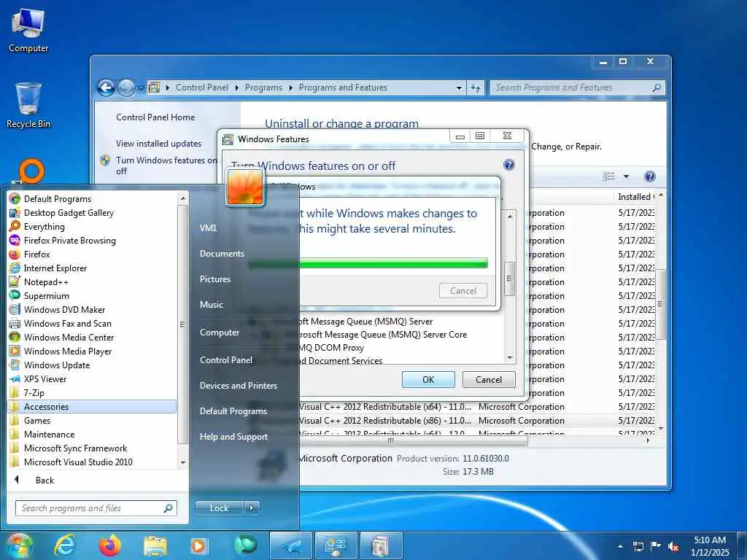This screenshot has height=560, width=747.
Task: Launch XPS Viewer
Action: (45, 378)
